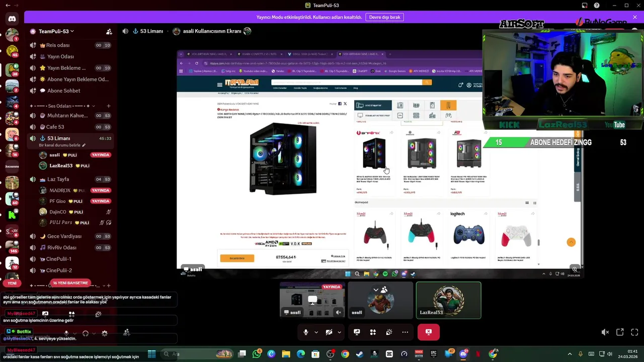
Task: Show hidden system tray icons
Action: pos(570,354)
